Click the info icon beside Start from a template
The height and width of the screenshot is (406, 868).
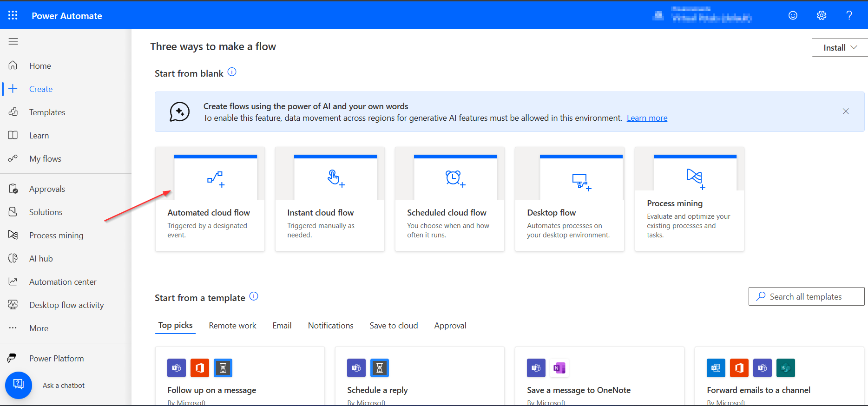tap(254, 296)
